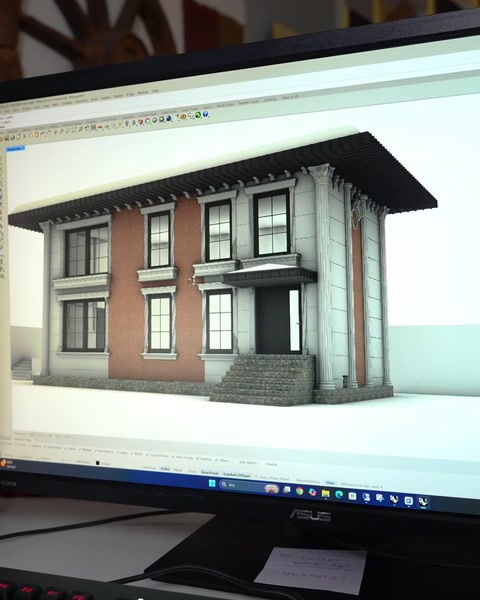Viewport: 480px width, 600px height.
Task: Toggle Osnap in status bar
Action: tap(192, 471)
